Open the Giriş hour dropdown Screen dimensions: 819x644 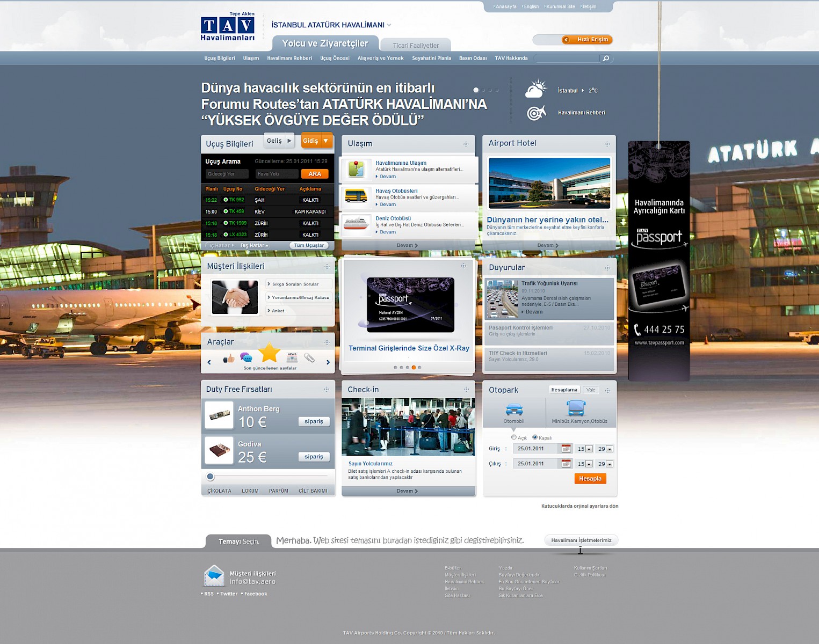tap(589, 449)
